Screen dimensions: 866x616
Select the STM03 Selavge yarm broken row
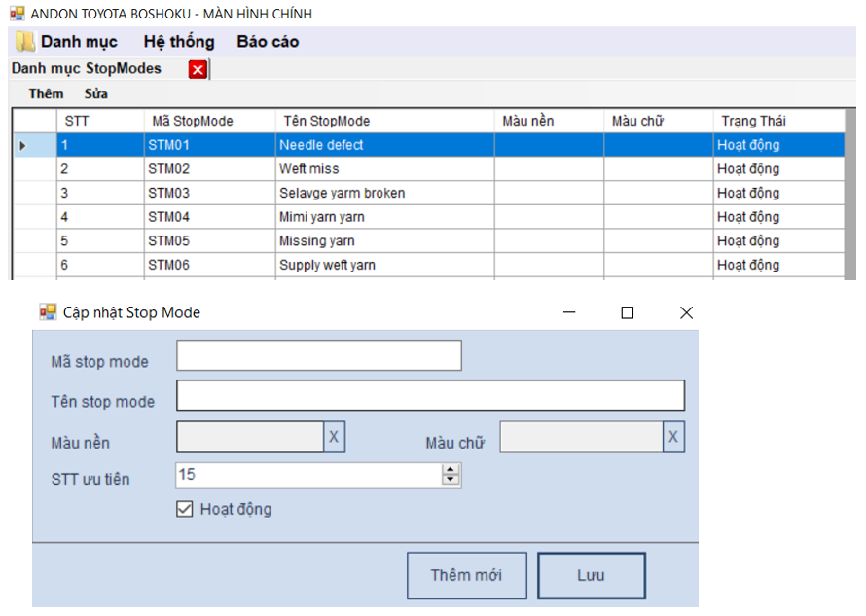point(342,193)
